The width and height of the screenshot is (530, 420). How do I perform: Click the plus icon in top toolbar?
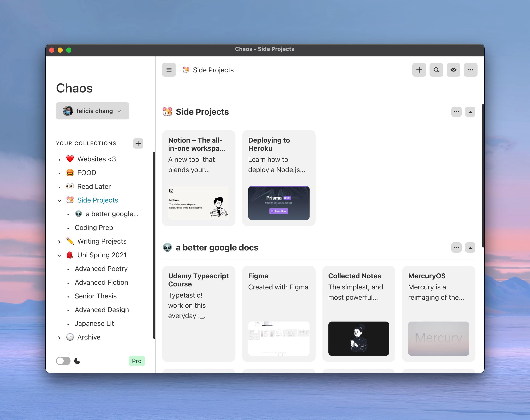(x=419, y=70)
